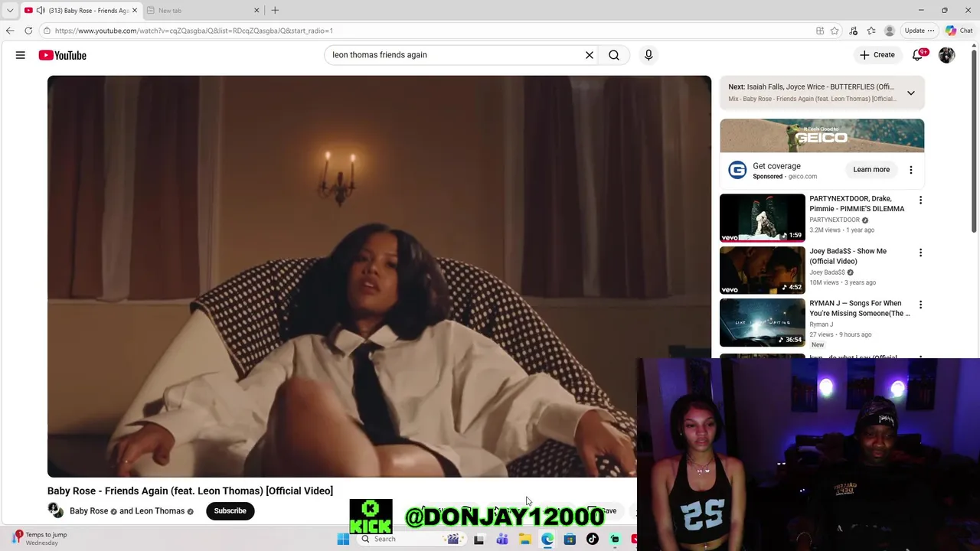
Task: Open TikTok from the taskbar
Action: tap(592, 539)
